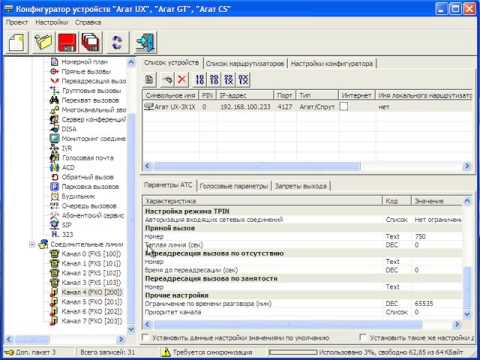The height and width of the screenshot is (360, 480).
Task: Open Сервер конференций tree node
Action: 93,119
